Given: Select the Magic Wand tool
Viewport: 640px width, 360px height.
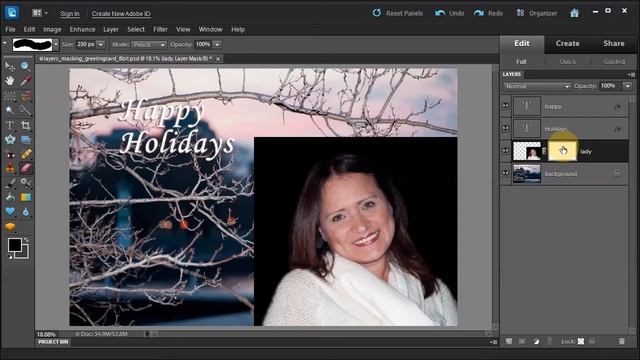Looking at the screenshot, I should 10,110.
